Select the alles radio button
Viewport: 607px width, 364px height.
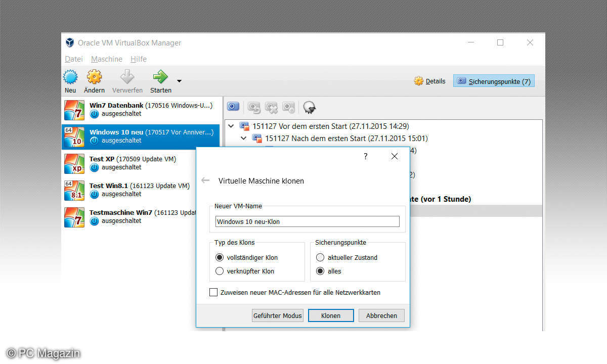tap(320, 271)
